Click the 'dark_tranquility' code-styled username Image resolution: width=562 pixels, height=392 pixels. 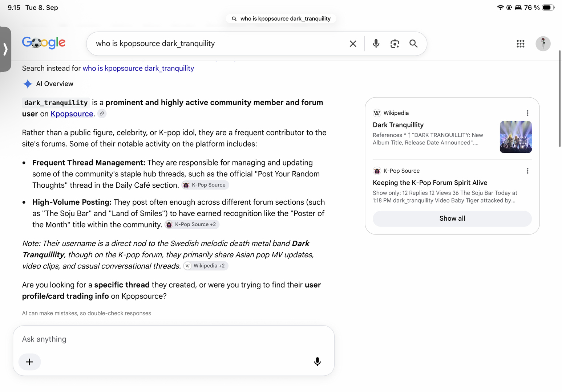coord(56,103)
